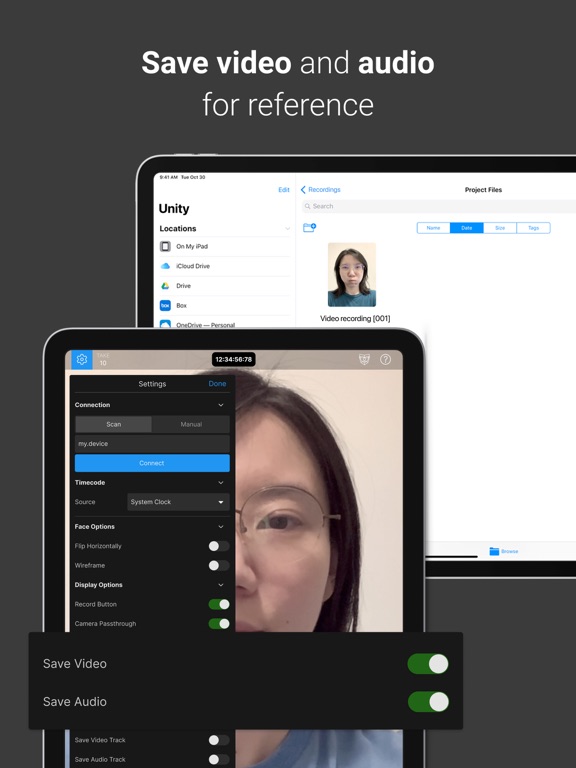Image resolution: width=576 pixels, height=768 pixels.
Task: Open the Video recording [001] thumbnail
Action: (x=352, y=275)
